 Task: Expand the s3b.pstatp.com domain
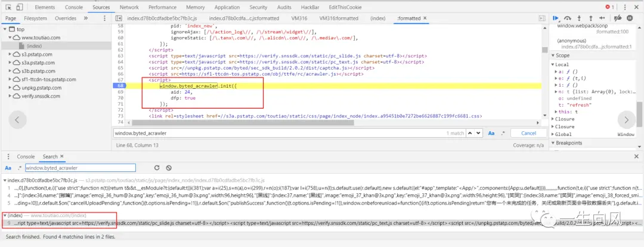(x=10, y=71)
